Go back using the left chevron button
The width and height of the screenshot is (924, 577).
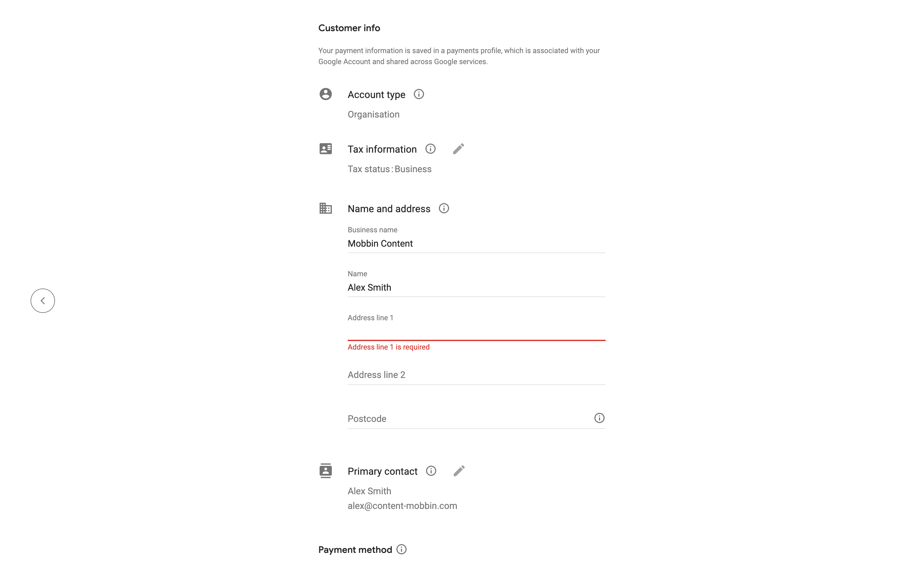(43, 301)
